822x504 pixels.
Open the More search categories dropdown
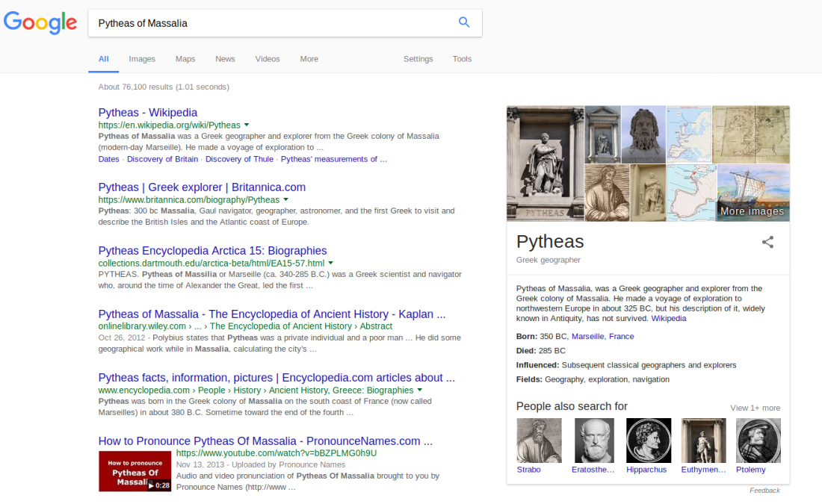309,58
